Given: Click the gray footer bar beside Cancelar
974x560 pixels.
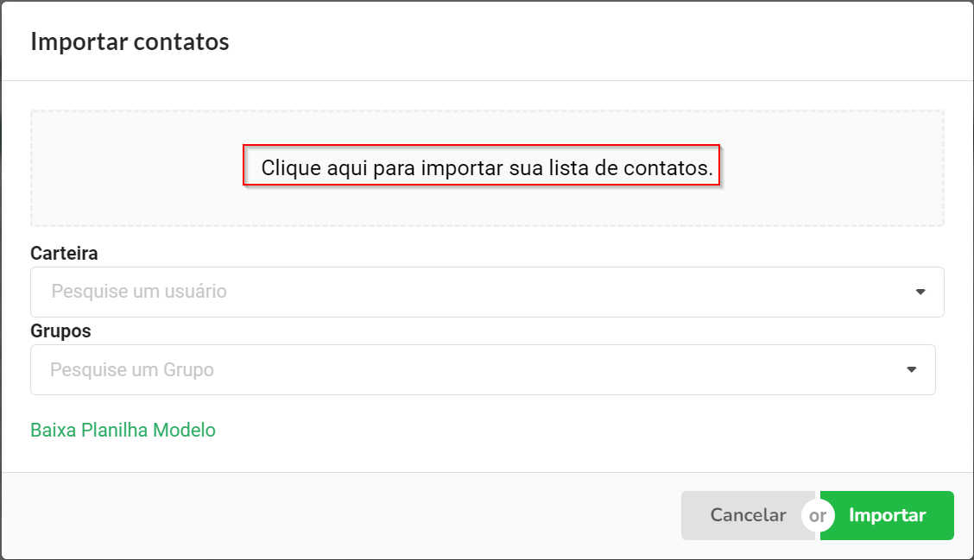Looking at the screenshot, I should 342,515.
